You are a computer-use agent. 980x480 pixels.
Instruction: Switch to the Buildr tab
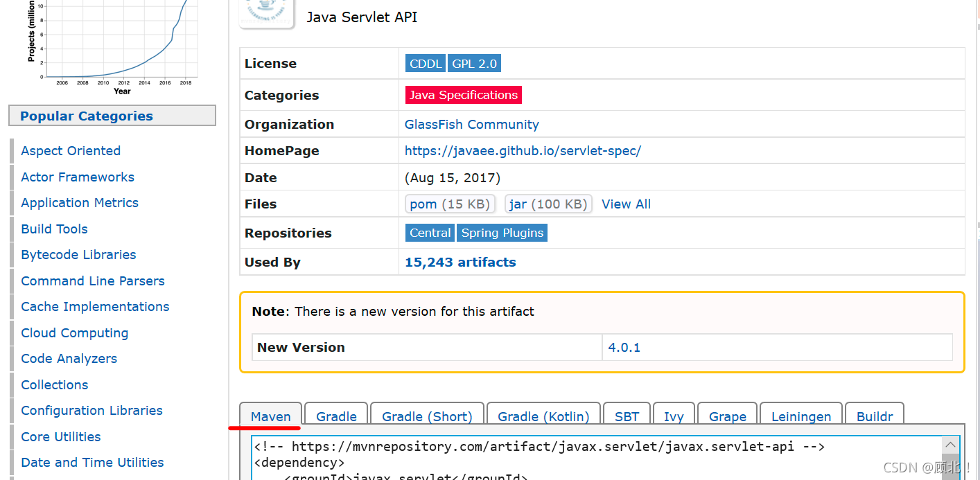[x=875, y=416]
